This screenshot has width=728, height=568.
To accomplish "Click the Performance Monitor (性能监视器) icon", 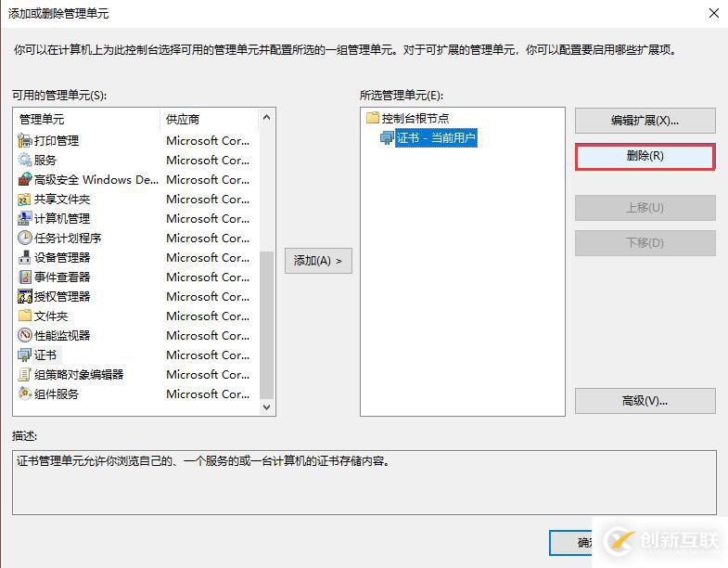I will (x=24, y=336).
